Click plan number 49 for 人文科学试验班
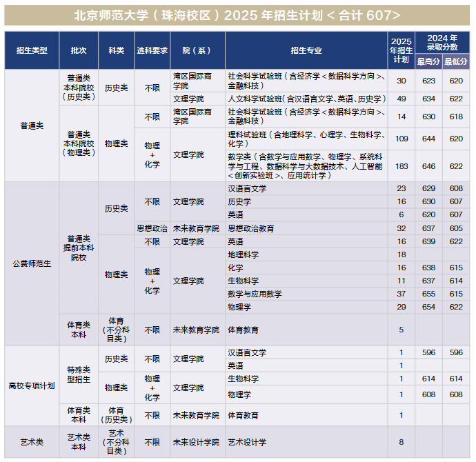 coord(401,99)
